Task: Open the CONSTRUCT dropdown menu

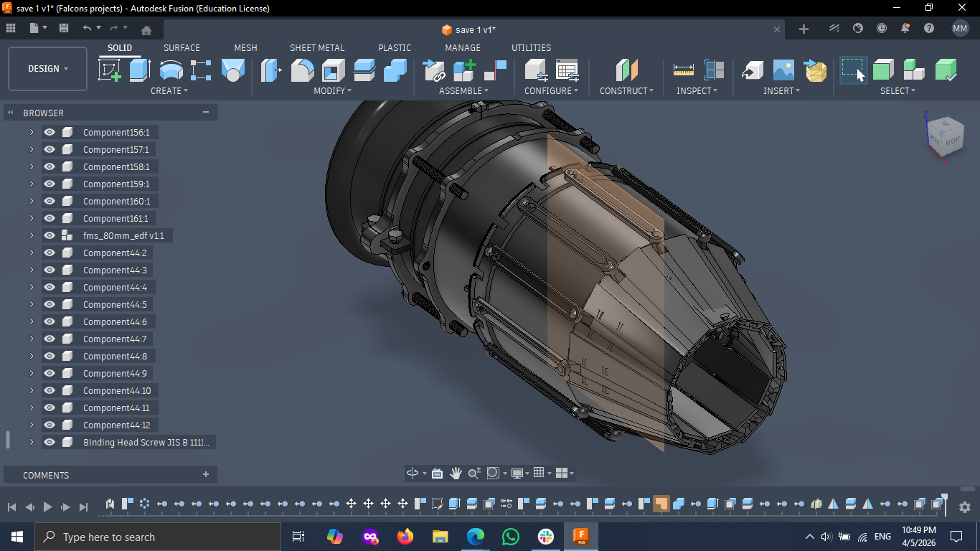Action: [x=627, y=91]
